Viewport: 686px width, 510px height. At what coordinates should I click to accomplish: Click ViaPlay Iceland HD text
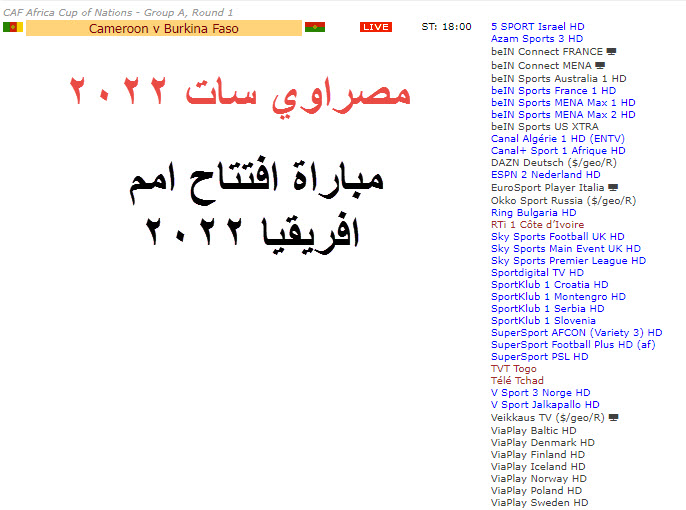coord(538,467)
